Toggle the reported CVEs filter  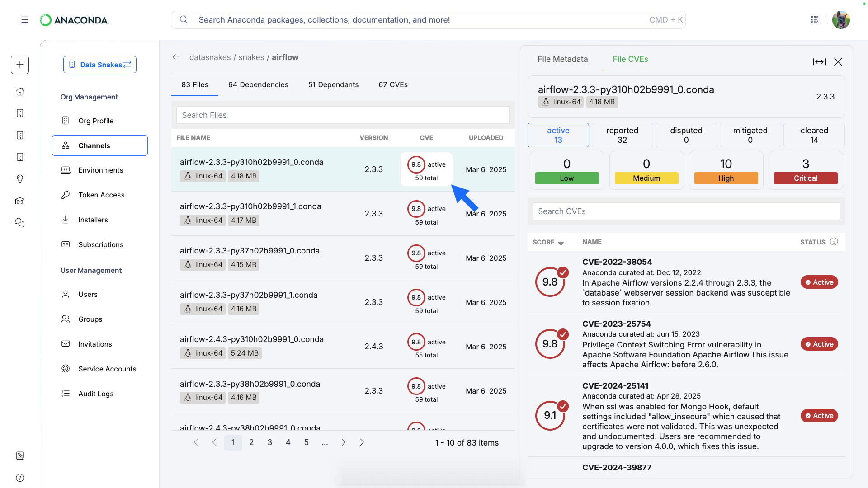(622, 135)
